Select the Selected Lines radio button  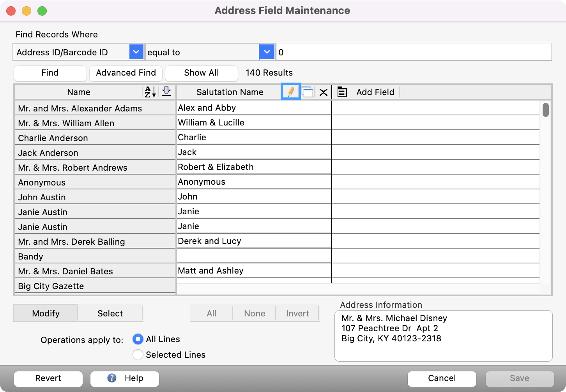click(x=138, y=355)
